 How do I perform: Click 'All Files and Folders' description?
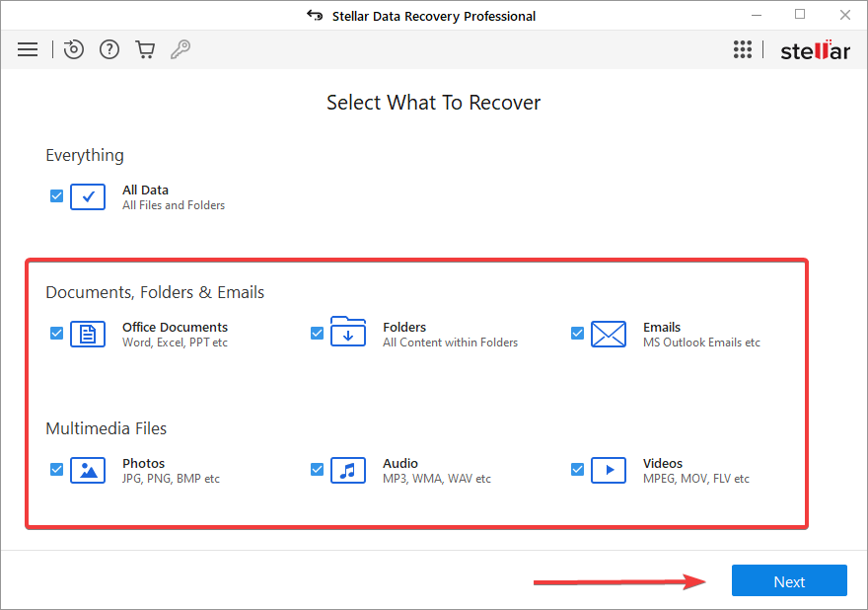(174, 205)
